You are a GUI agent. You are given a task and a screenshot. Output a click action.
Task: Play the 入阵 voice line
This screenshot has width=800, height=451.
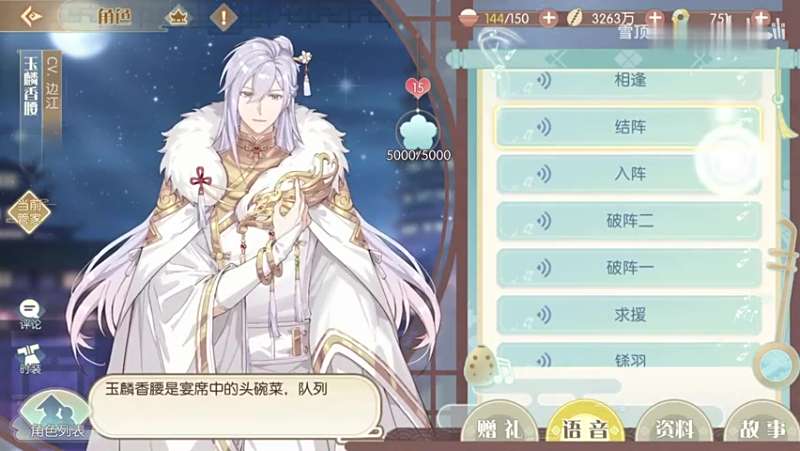point(629,174)
